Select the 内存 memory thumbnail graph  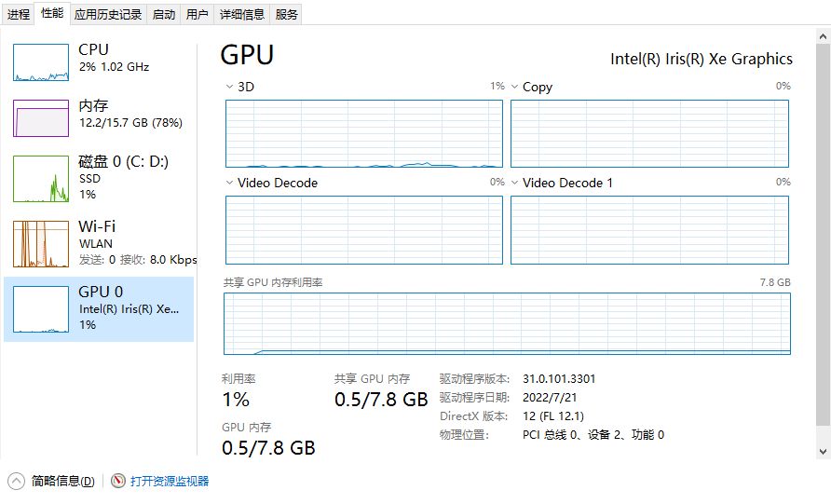coord(41,118)
